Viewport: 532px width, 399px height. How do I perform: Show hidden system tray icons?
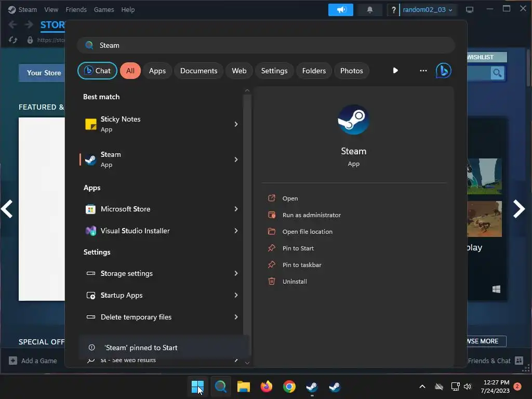coord(422,387)
